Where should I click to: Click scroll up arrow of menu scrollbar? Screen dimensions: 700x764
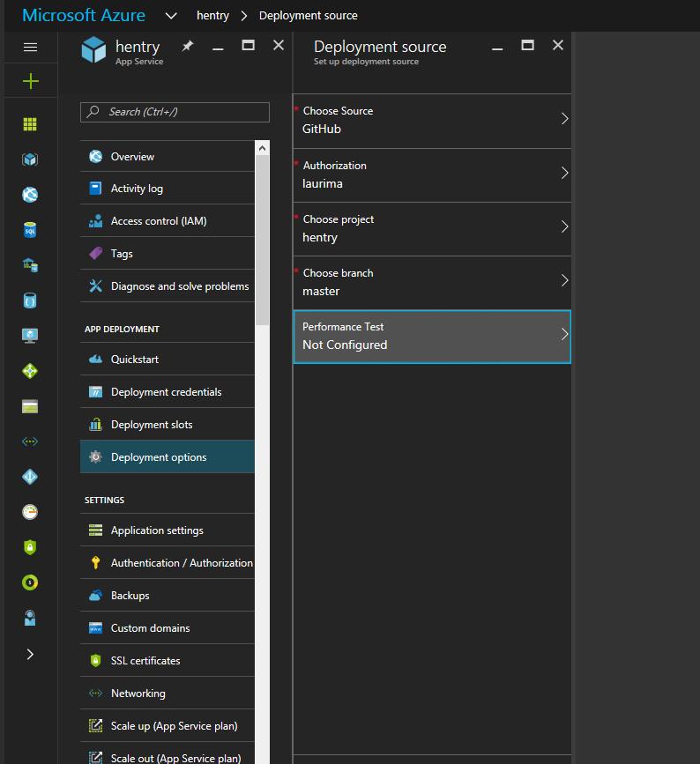point(262,148)
